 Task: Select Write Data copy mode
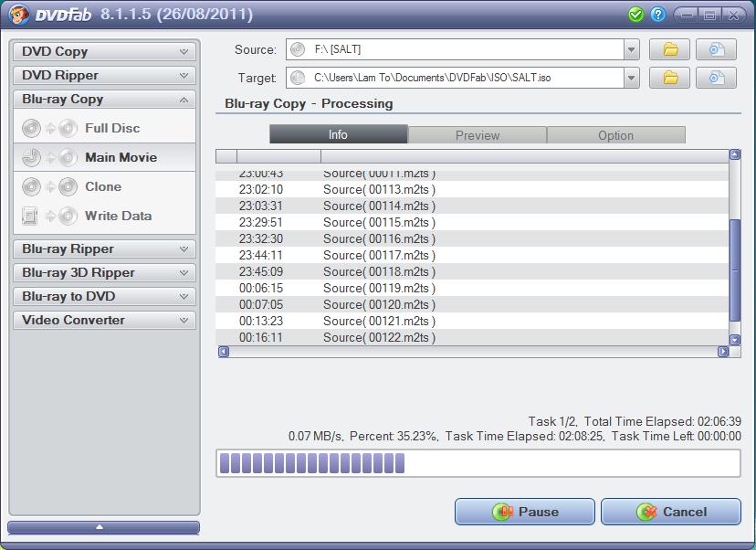(x=104, y=217)
